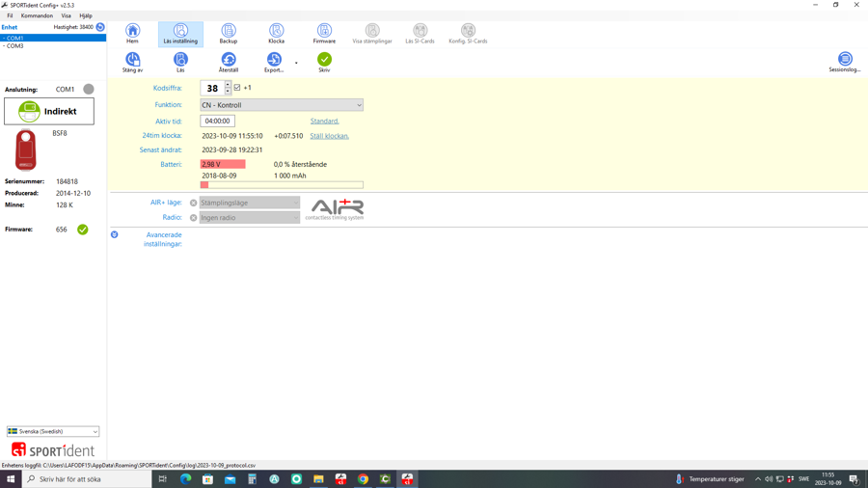
Task: Open the Svenska language dropdown
Action: click(x=53, y=431)
